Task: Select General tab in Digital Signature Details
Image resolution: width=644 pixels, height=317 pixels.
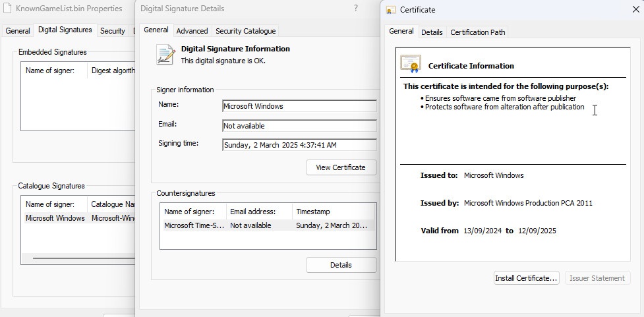Action: coord(156,30)
